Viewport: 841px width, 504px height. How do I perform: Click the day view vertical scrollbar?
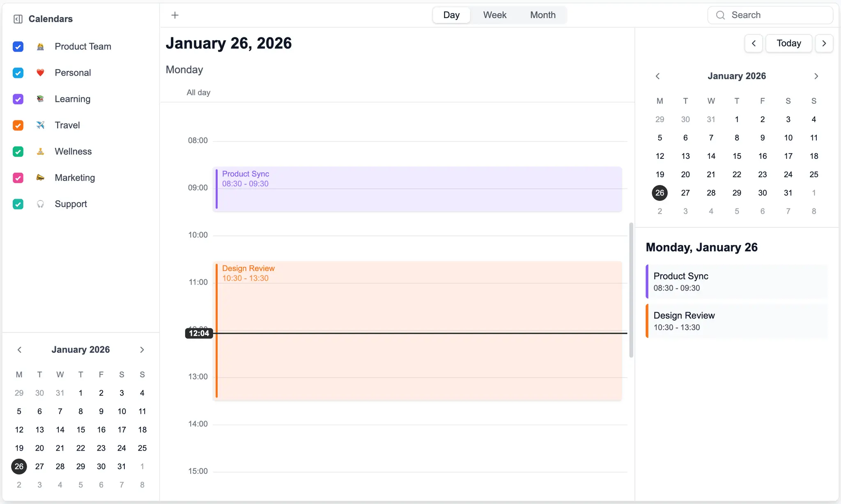click(x=631, y=290)
